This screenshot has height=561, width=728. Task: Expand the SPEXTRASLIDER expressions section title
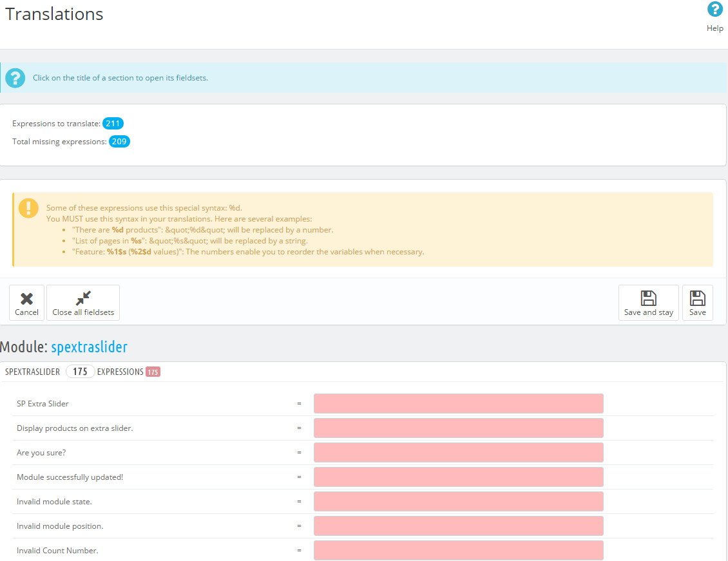tap(32, 372)
